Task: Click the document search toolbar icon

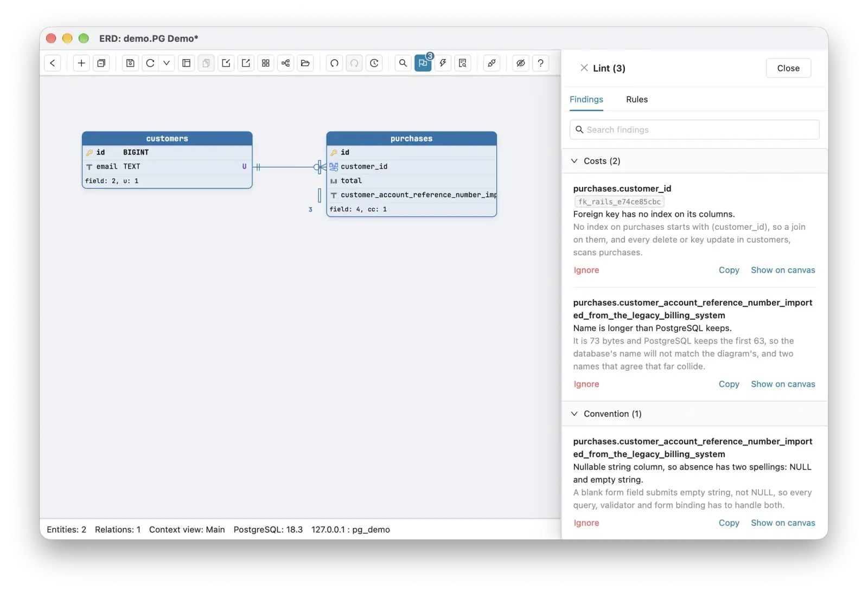Action: coord(463,63)
